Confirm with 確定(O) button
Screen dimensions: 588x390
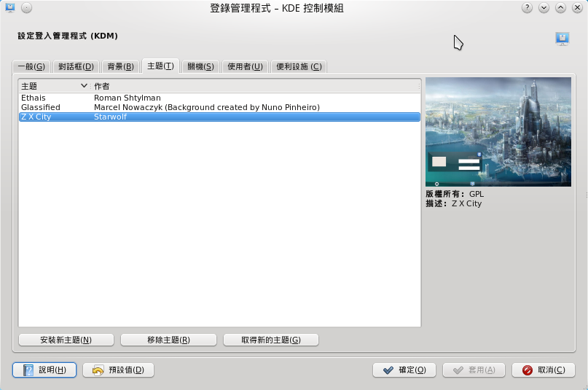click(x=404, y=370)
